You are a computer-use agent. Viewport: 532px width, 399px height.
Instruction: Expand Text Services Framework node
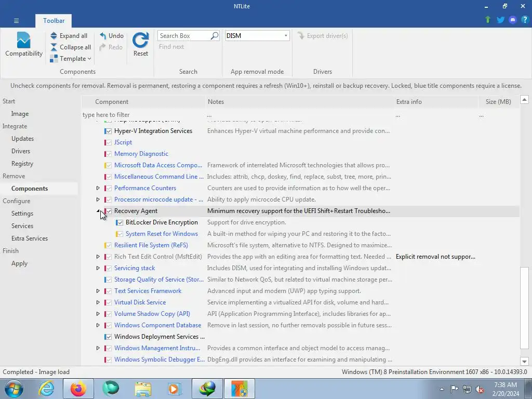click(98, 291)
